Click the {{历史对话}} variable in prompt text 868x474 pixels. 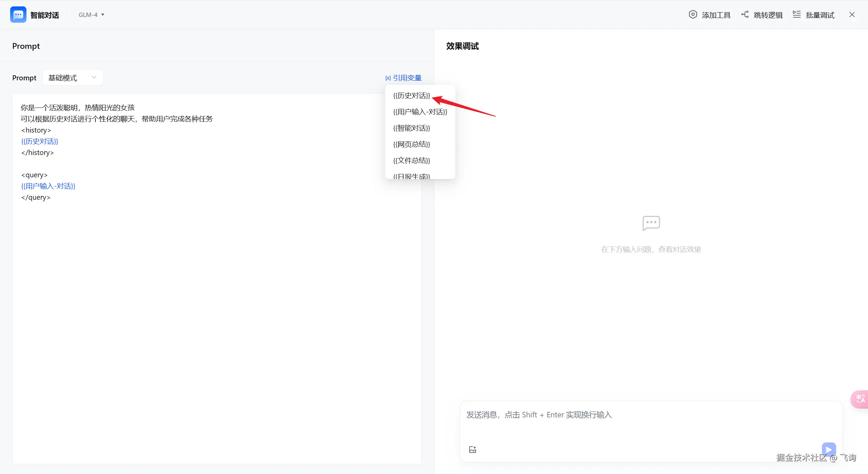pyautogui.click(x=40, y=141)
